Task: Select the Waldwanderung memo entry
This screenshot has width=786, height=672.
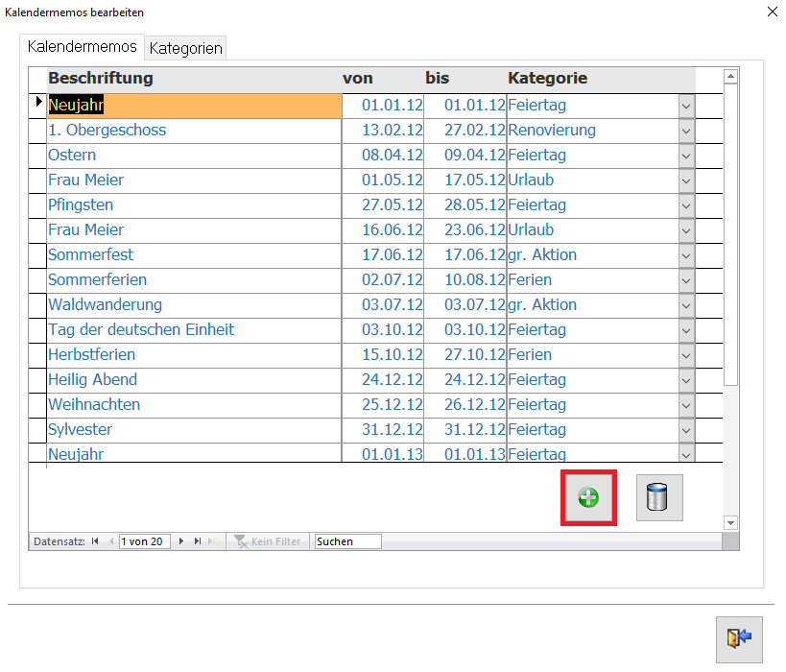Action: pyautogui.click(x=106, y=305)
